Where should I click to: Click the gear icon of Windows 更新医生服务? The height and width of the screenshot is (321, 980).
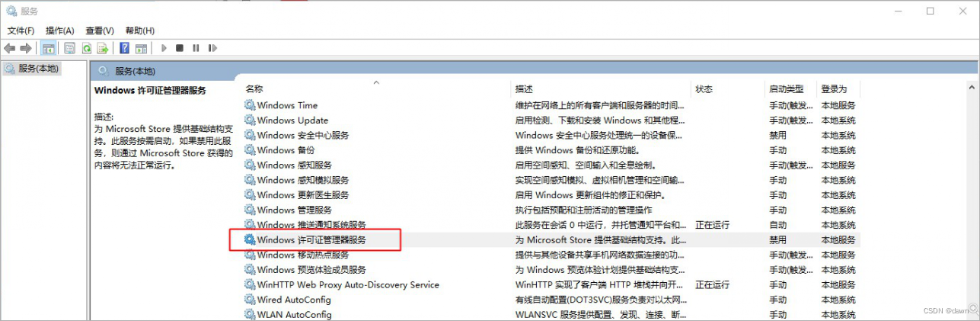coord(250,194)
